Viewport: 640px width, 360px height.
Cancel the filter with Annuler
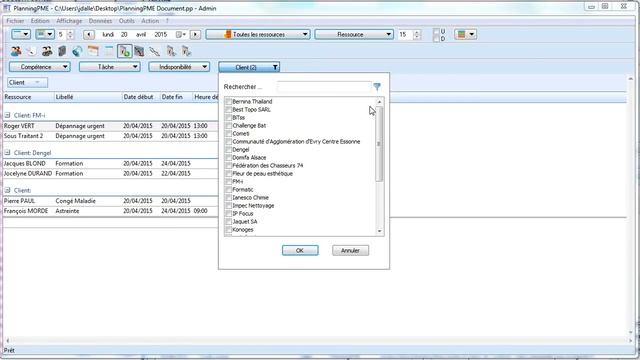click(x=350, y=250)
